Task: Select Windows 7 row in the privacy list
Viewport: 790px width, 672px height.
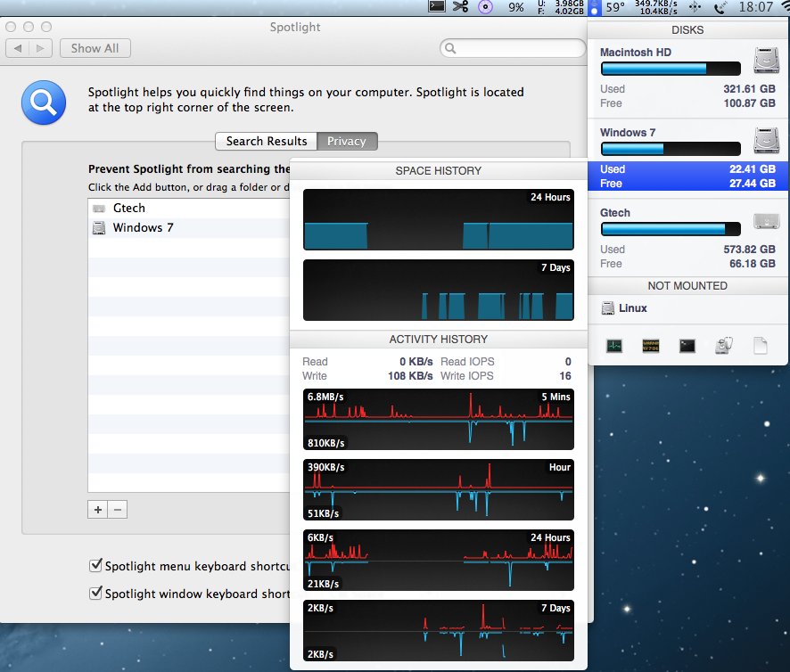Action: coord(189,227)
